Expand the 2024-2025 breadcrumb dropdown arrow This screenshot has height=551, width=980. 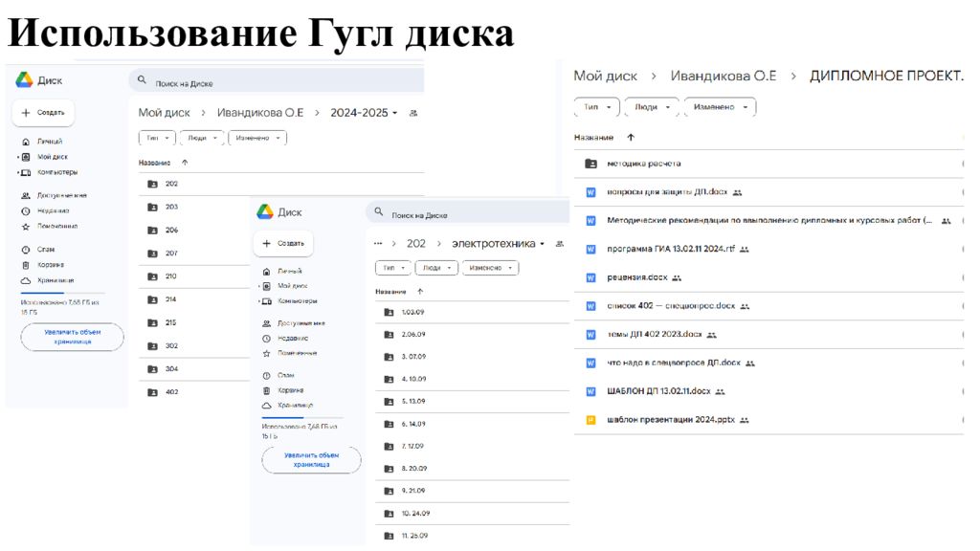click(x=395, y=113)
